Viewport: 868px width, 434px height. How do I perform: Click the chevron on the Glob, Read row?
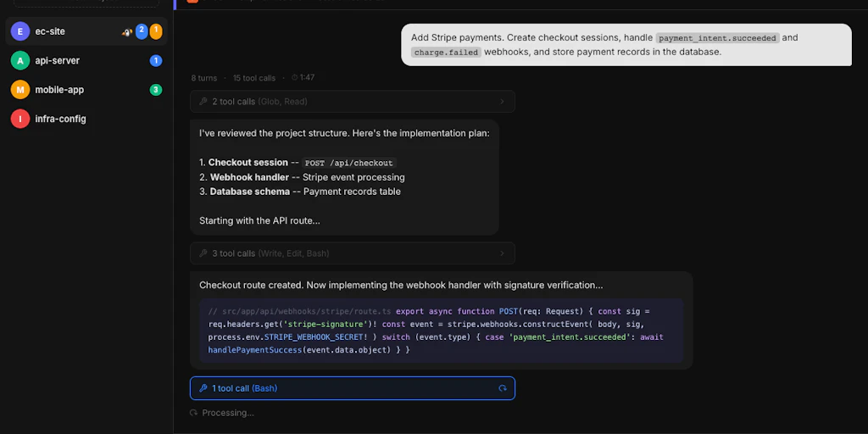tap(502, 102)
